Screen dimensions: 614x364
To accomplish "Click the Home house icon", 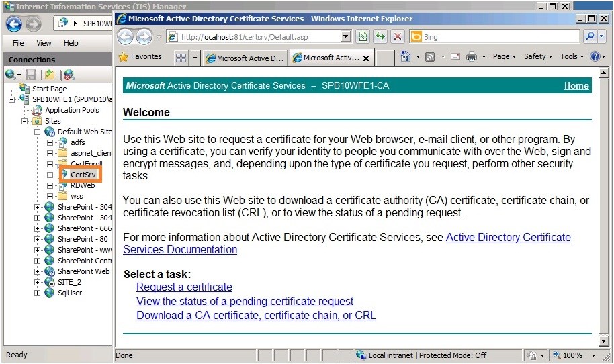I will (406, 57).
